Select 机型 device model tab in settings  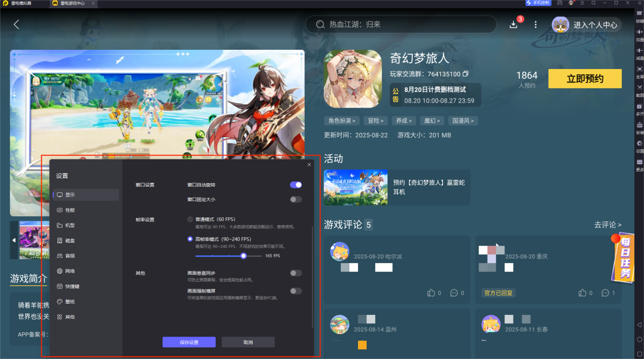click(86, 225)
